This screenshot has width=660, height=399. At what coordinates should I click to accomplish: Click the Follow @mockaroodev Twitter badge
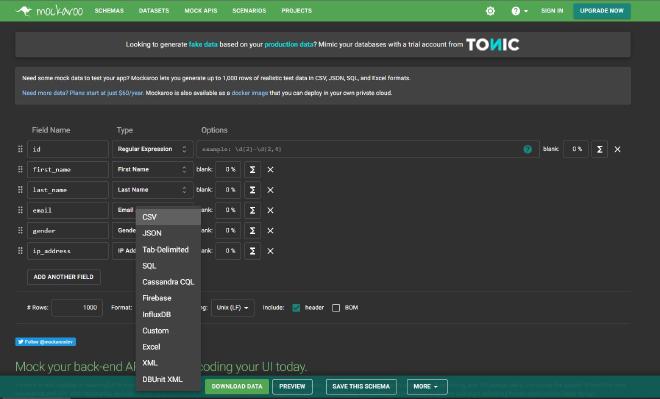tap(45, 342)
